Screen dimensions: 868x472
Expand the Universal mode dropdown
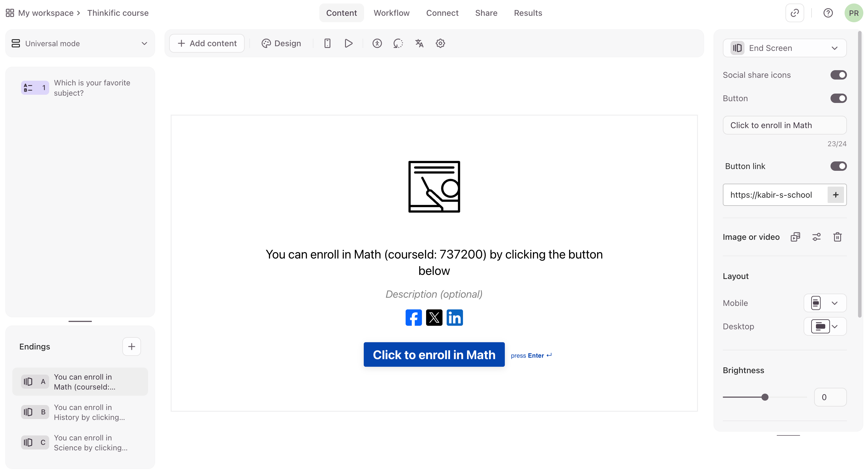pos(80,44)
